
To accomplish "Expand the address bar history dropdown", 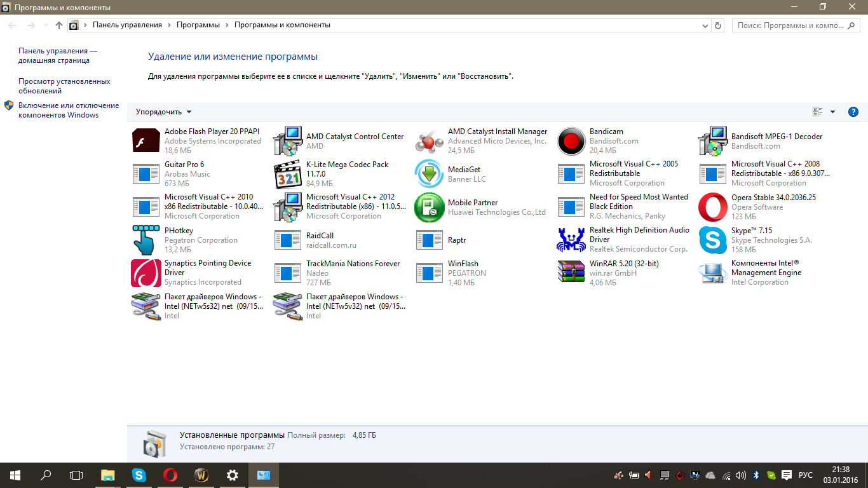I will (x=705, y=25).
